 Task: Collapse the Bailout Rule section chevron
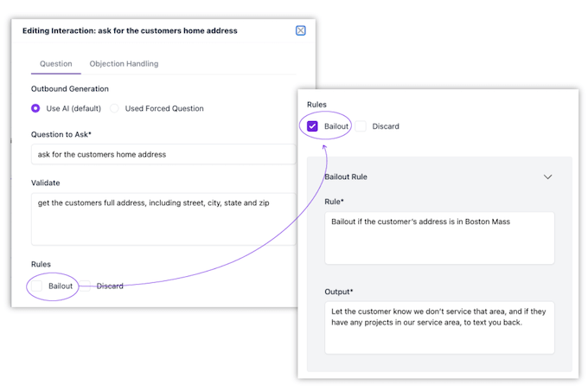547,177
